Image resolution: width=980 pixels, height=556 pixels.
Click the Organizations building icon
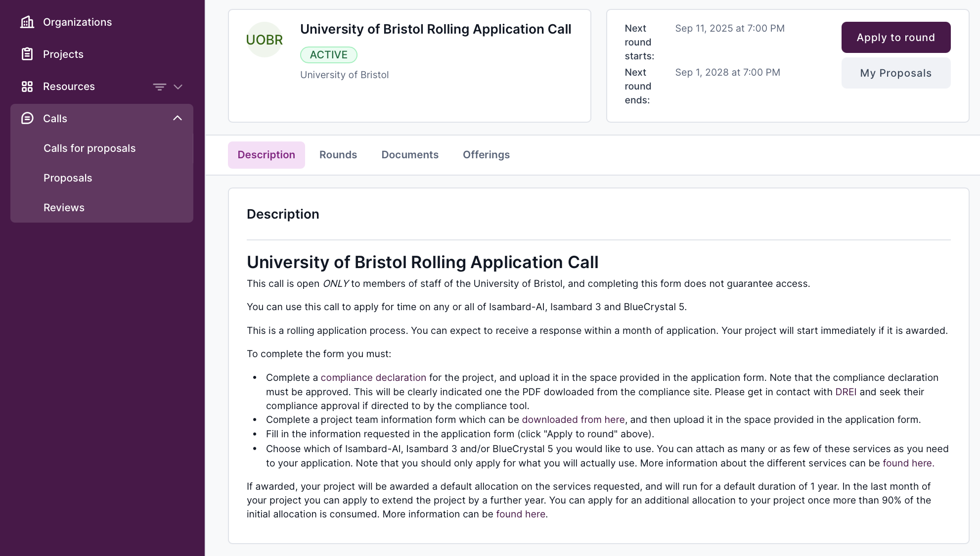pos(27,22)
